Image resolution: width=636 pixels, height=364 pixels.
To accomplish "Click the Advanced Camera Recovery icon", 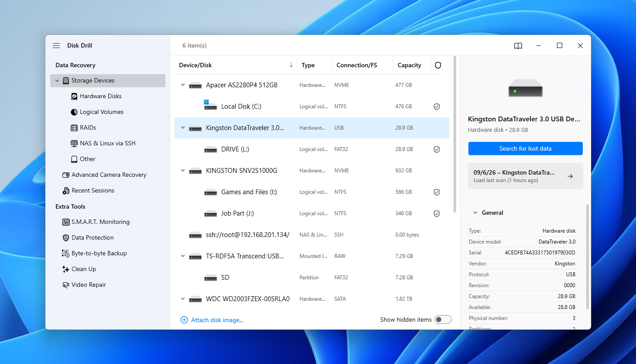I will [x=66, y=175].
